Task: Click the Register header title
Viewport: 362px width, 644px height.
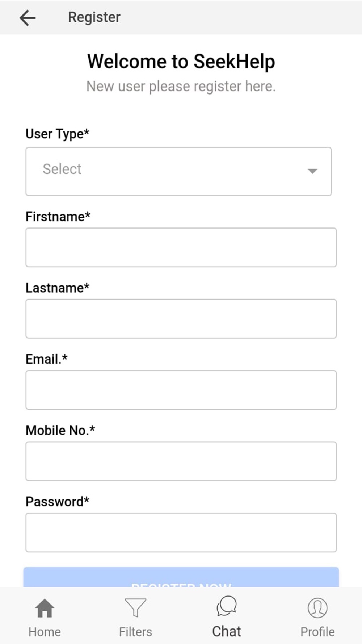Action: coord(94,17)
